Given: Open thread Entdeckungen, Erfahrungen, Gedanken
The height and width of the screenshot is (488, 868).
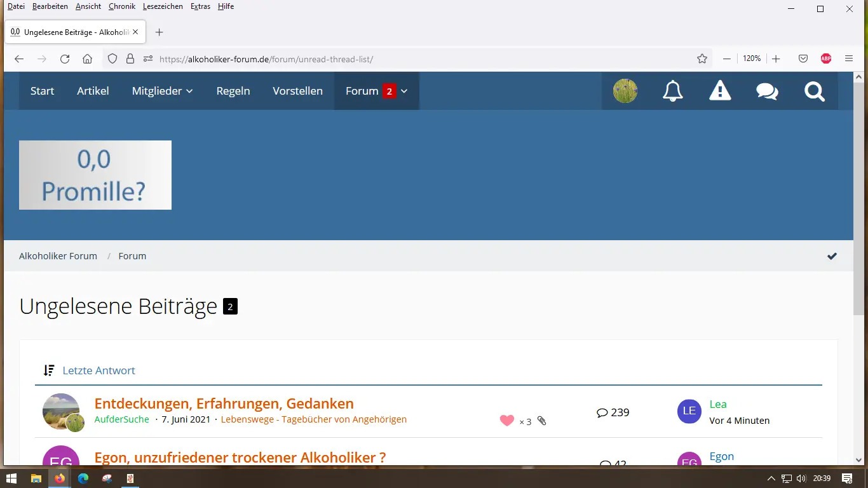Looking at the screenshot, I should click(x=224, y=403).
